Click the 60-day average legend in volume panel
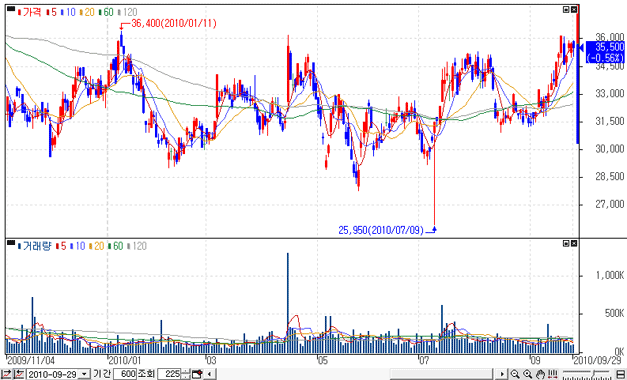Image resolution: width=627 pixels, height=380 pixels. [x=116, y=246]
